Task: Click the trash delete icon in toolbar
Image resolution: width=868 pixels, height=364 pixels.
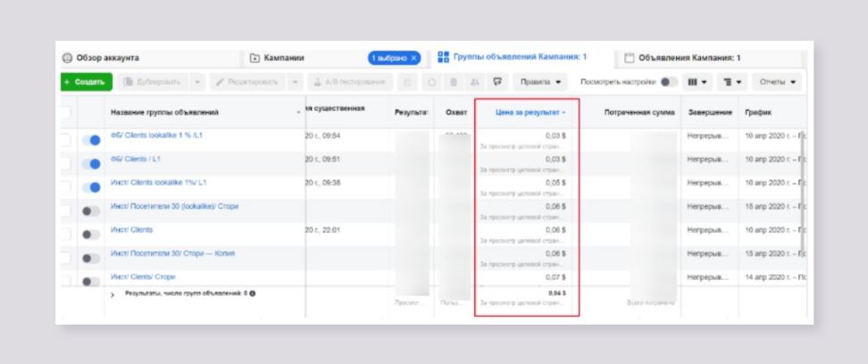Action: tap(454, 82)
